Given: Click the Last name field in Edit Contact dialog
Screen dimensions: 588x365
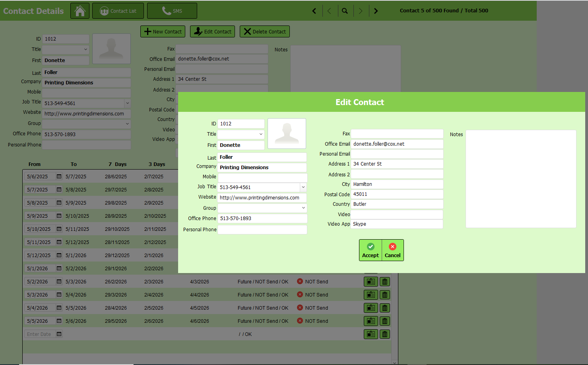Looking at the screenshot, I should [262, 157].
